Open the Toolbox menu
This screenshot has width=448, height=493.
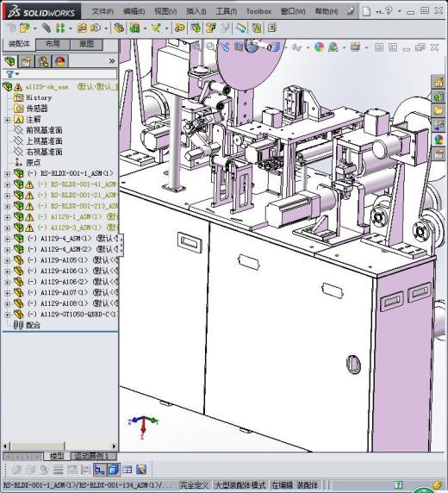point(258,11)
